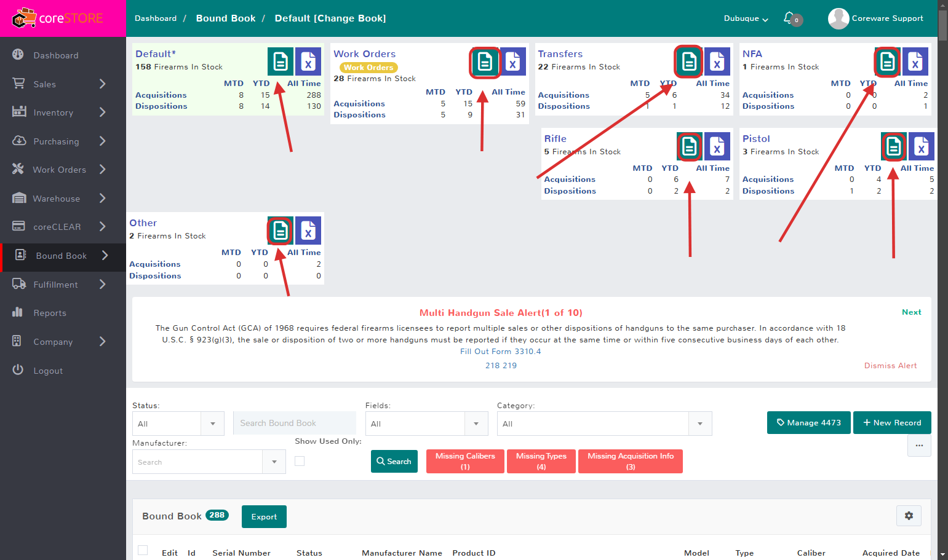This screenshot has height=560, width=948.
Task: Toggle the Show Used Only checkbox
Action: pyautogui.click(x=300, y=461)
